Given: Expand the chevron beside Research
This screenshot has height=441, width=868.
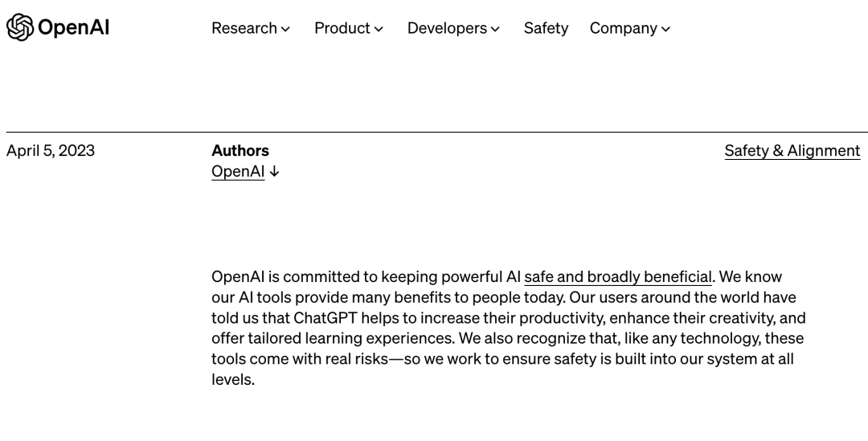Looking at the screenshot, I should pos(285,29).
